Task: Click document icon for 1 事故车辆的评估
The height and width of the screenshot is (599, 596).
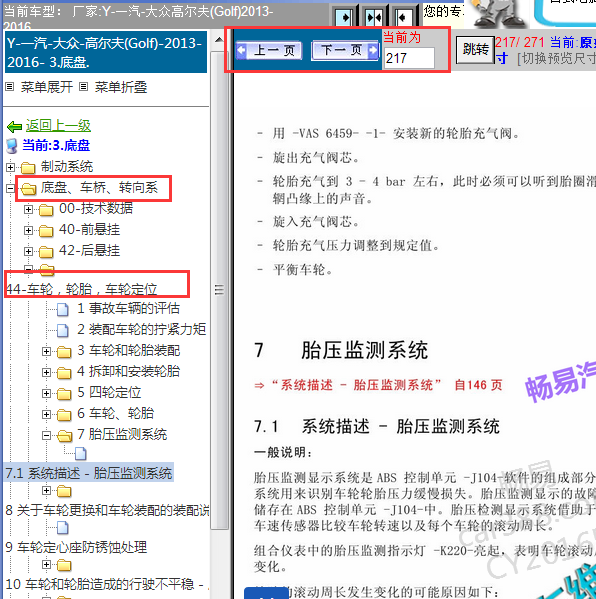Action: pyautogui.click(x=63, y=309)
